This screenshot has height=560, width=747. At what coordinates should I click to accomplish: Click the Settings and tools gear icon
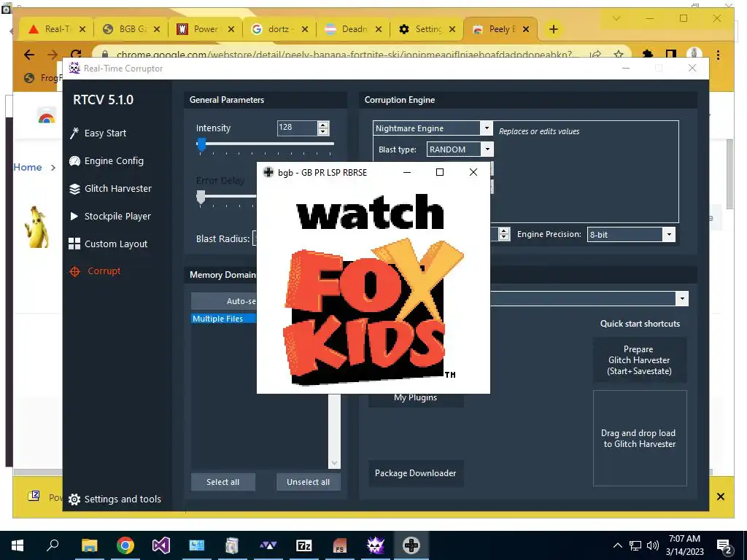pos(74,499)
